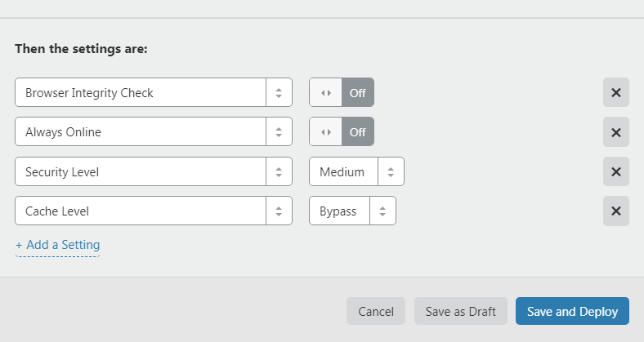
Task: Click stepper arrows on Bypass selector
Action: 382,211
